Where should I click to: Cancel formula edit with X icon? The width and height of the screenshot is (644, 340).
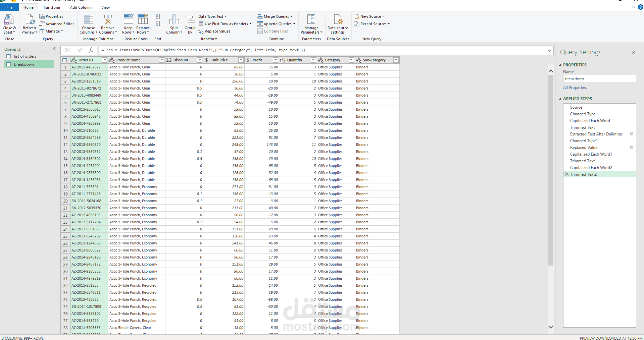67,50
